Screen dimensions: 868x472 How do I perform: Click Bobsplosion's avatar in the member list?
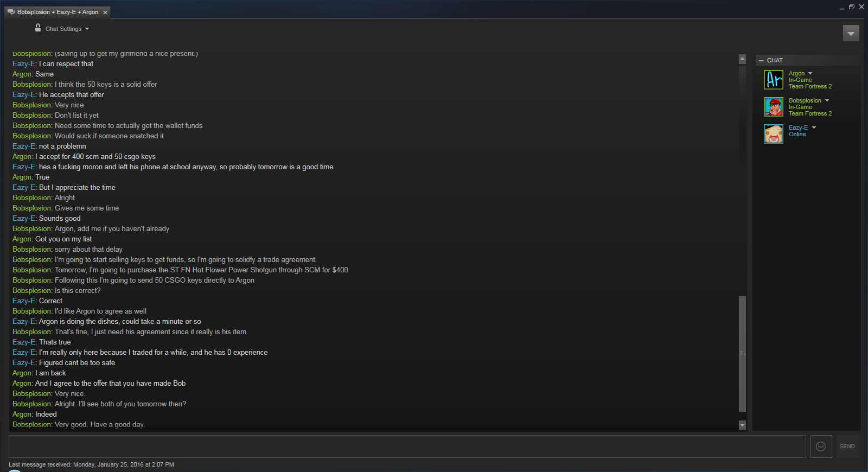pyautogui.click(x=774, y=107)
